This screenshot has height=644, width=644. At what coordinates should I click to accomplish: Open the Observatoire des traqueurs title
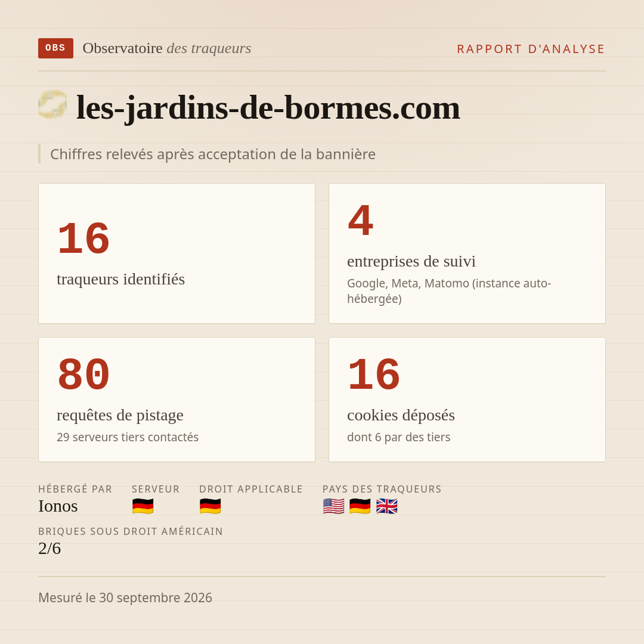click(x=167, y=48)
